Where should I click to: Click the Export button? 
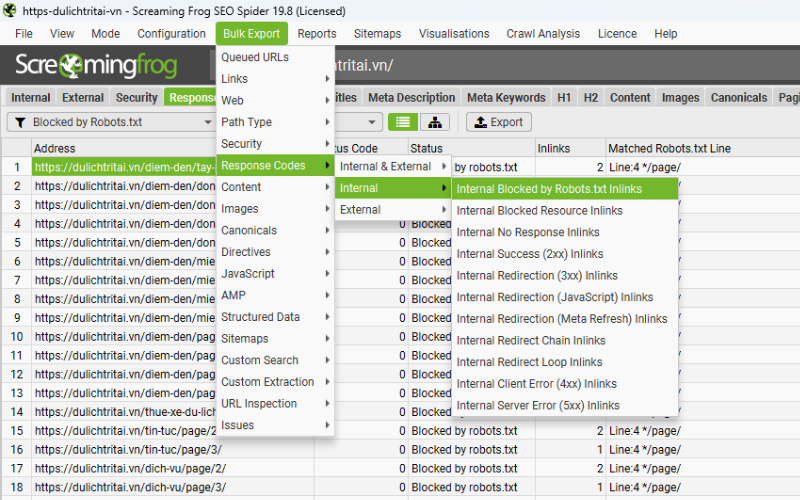tap(498, 122)
